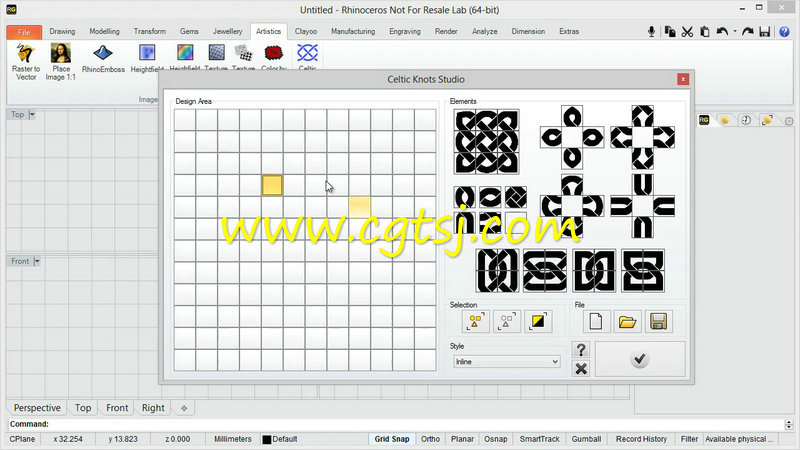Open the Front viewport menu arrow
Image resolution: width=800 pixels, height=450 pixels.
pyautogui.click(x=36, y=261)
